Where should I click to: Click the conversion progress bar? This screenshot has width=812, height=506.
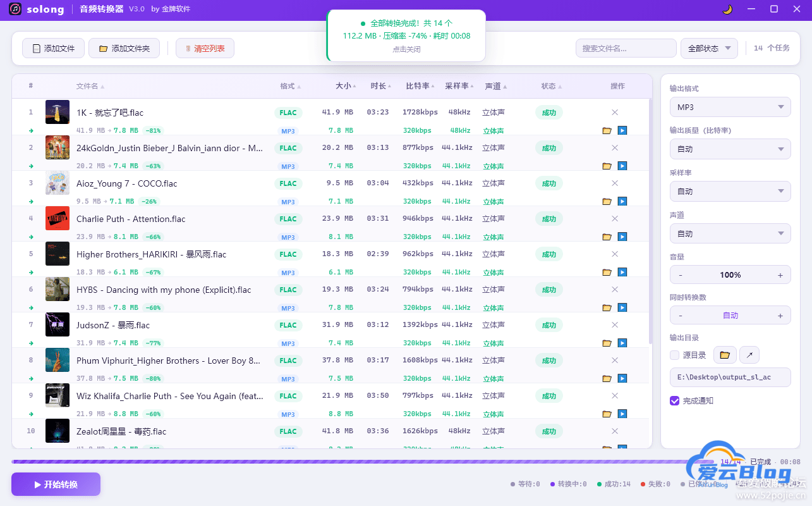point(362,462)
